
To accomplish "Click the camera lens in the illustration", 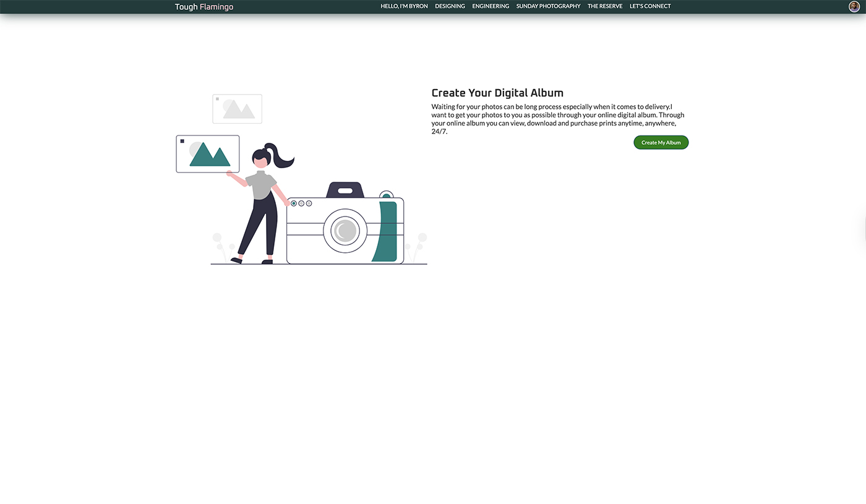I will 345,231.
